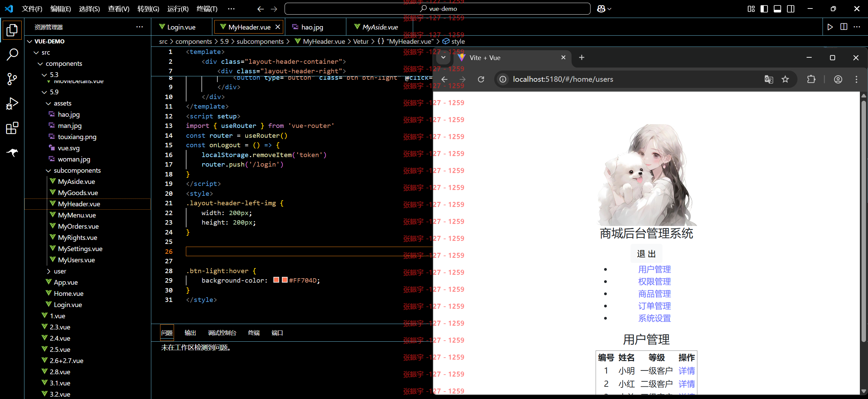
Task: Open editor more actions ellipsis
Action: (857, 27)
